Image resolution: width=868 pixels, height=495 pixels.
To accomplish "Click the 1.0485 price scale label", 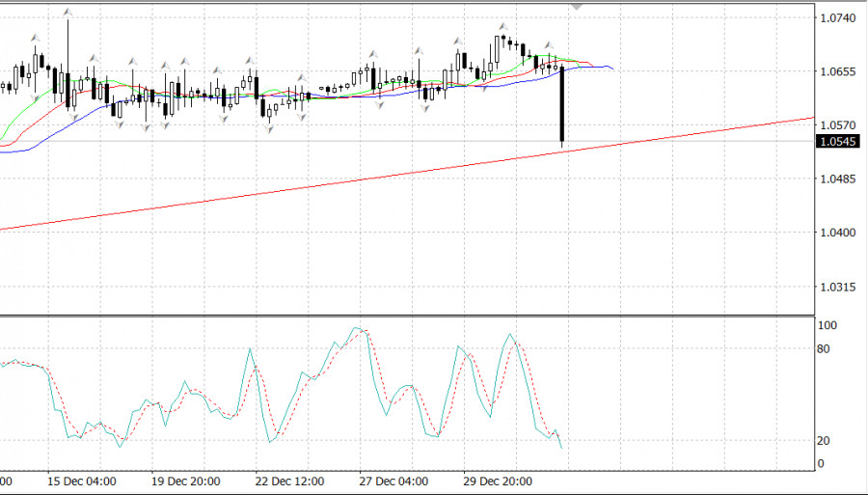I will [x=835, y=179].
